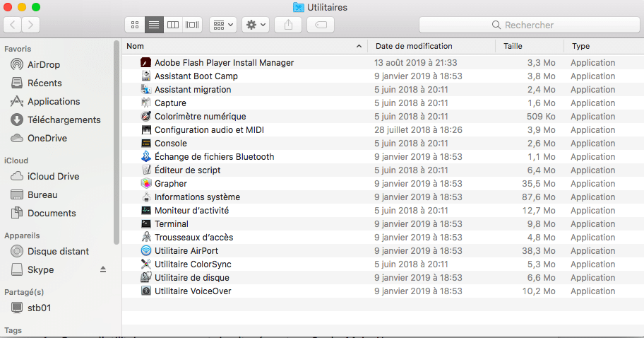Click the edit tags toolbar button
The image size is (644, 338).
tap(321, 25)
